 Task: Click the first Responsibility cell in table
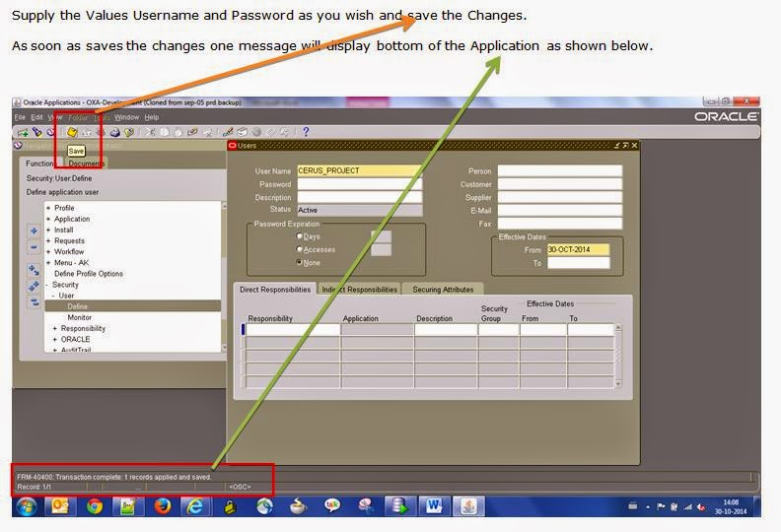click(293, 329)
